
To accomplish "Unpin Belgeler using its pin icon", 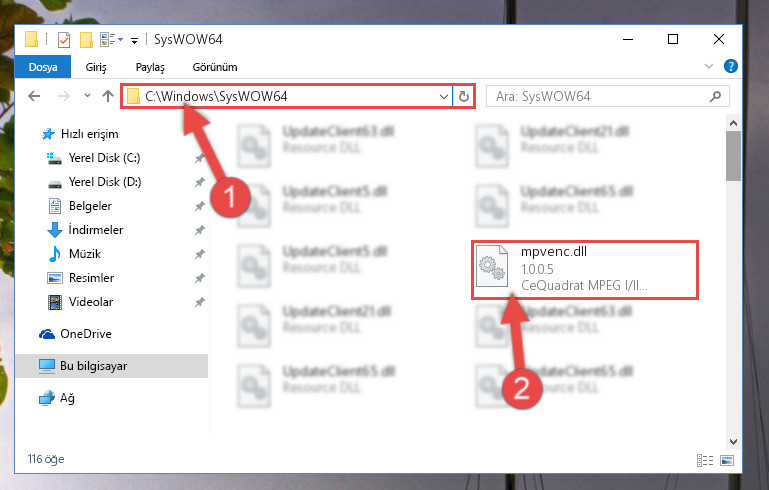I will 199,206.
